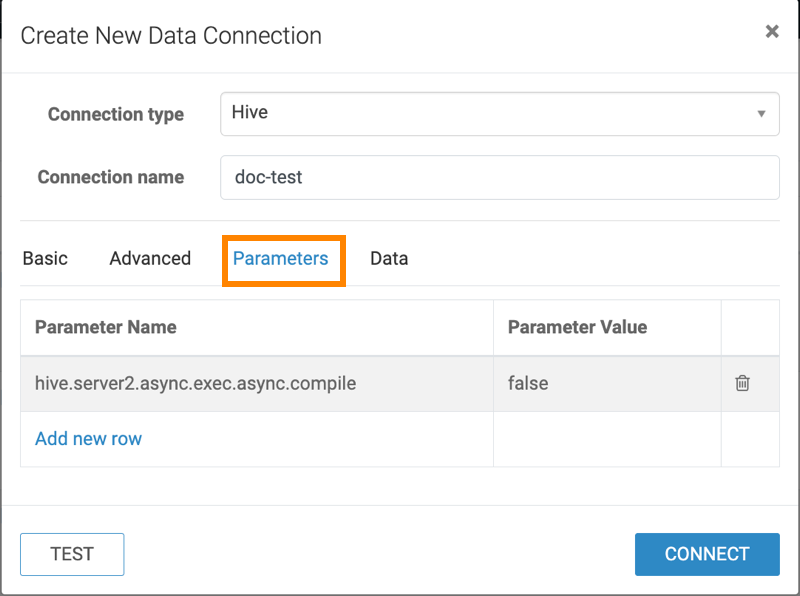The image size is (800, 596).
Task: Click the Connection type label
Action: point(116,114)
